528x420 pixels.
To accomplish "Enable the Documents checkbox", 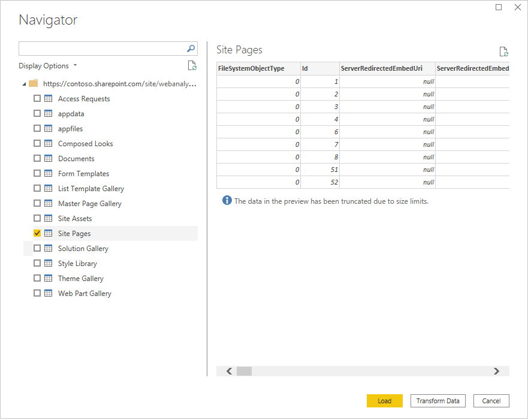I will [37, 158].
